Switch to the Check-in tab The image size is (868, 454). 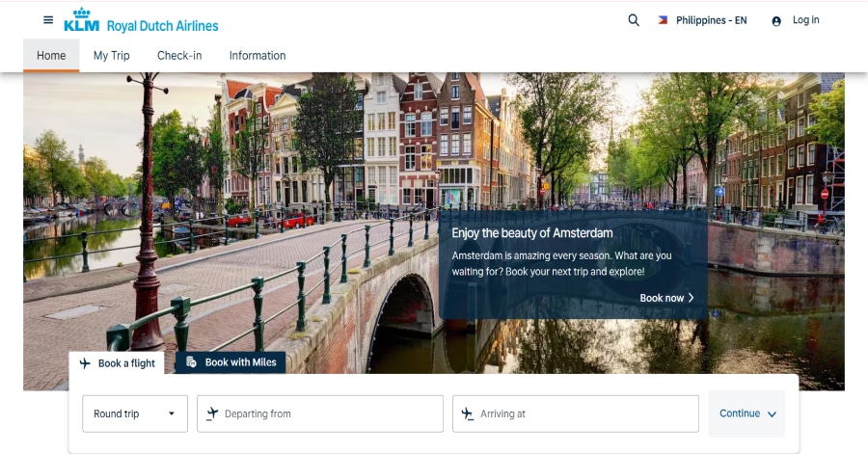tap(179, 55)
